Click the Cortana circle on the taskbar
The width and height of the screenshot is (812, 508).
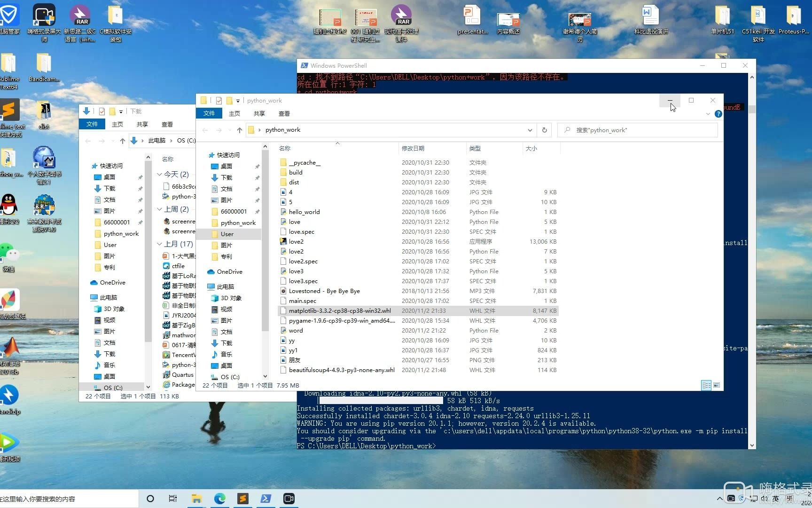(x=150, y=499)
